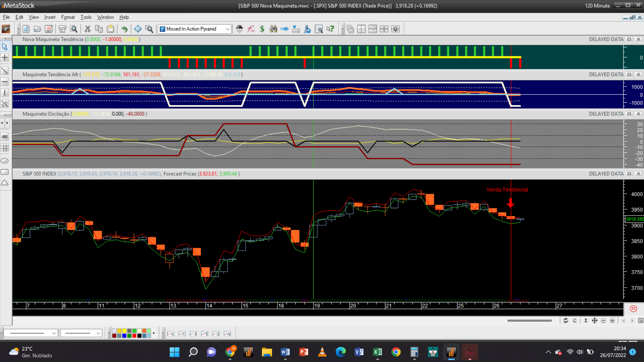Open the Indicator Builder (fx) tool
The width and height of the screenshot is (644, 362).
251,29
